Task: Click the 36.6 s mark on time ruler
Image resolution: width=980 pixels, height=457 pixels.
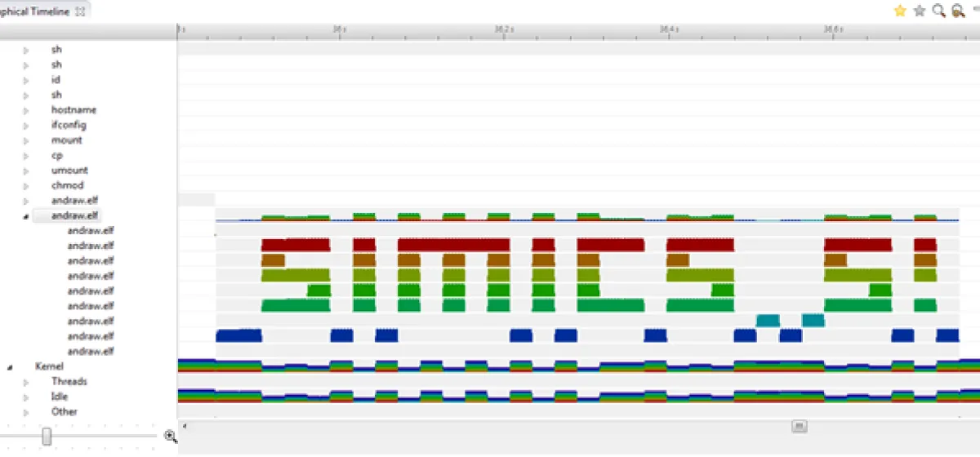Action: (834, 29)
